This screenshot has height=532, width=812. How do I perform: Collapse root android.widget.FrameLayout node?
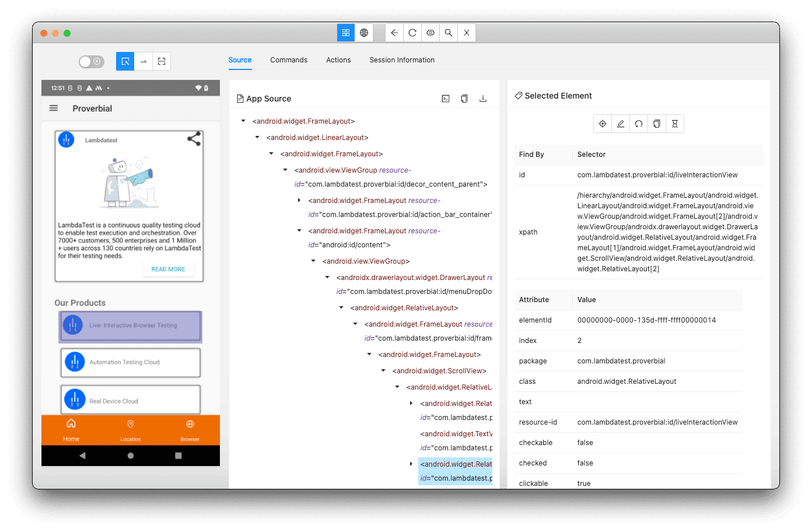(x=243, y=121)
